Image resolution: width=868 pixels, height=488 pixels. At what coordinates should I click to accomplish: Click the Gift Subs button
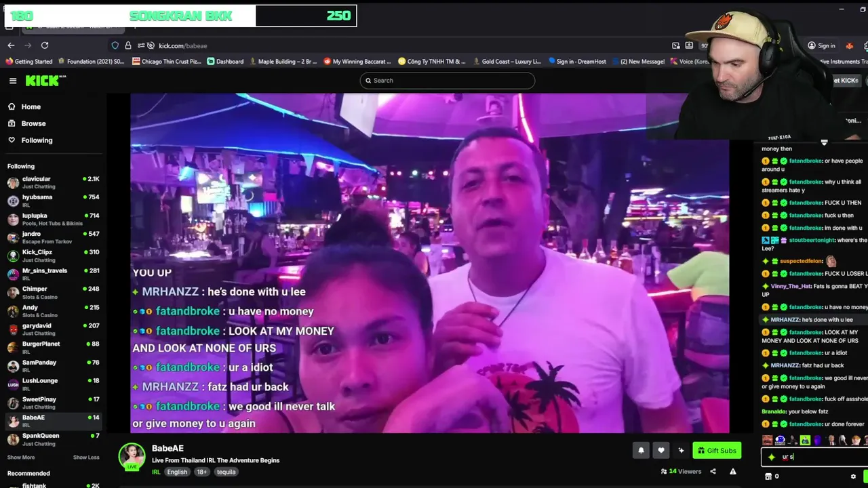(x=717, y=451)
